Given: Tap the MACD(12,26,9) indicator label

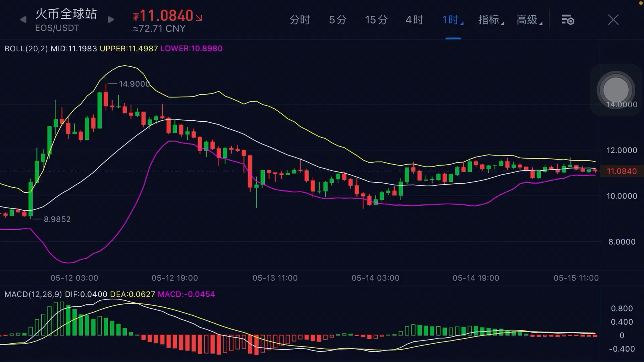Looking at the screenshot, I should coord(33,294).
